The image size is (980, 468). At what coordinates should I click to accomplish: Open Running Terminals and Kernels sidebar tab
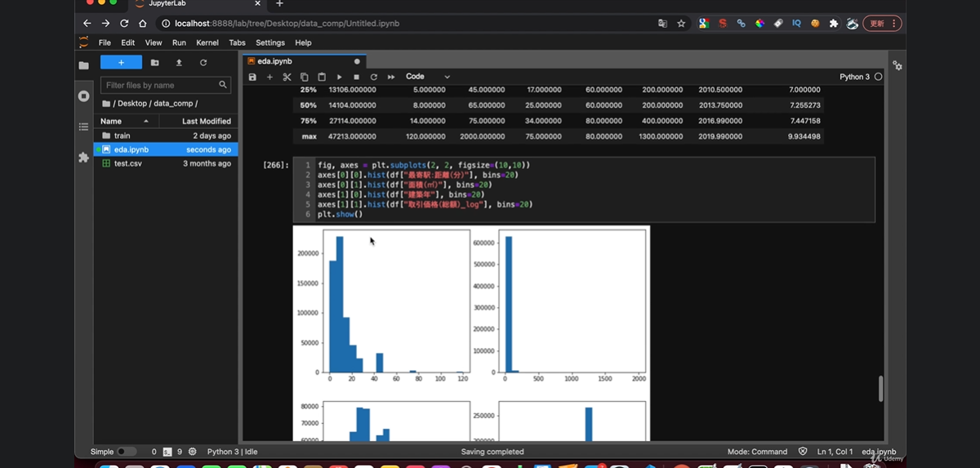(x=83, y=96)
